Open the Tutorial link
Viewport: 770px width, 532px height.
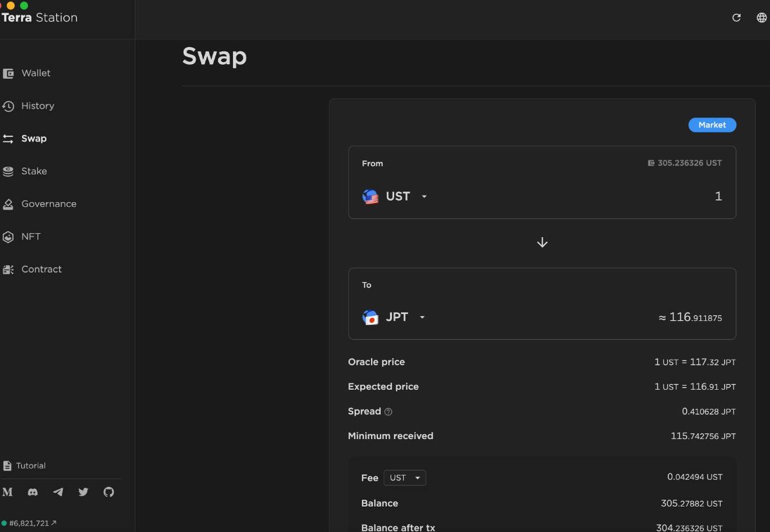pos(31,466)
